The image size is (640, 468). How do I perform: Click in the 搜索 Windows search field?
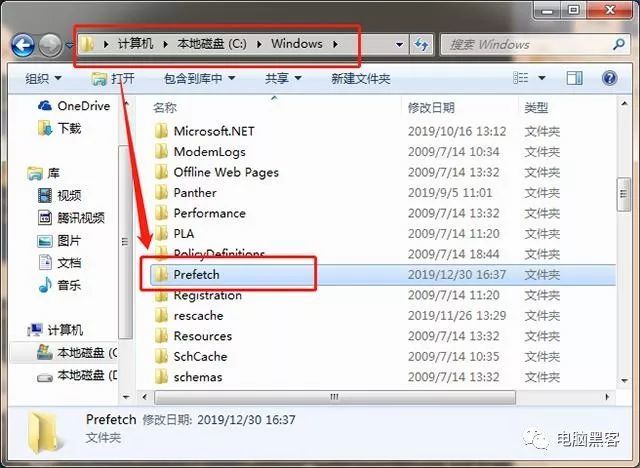[526, 44]
